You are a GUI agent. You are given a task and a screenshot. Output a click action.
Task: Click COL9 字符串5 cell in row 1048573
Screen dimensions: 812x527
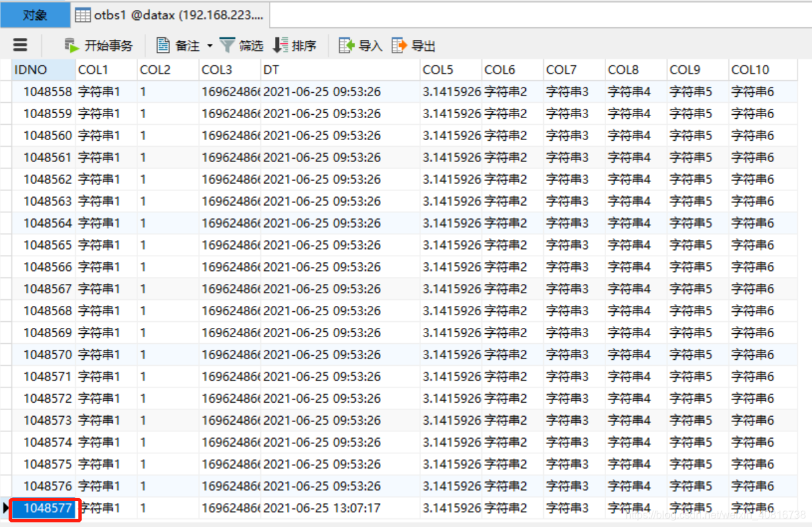pos(698,420)
